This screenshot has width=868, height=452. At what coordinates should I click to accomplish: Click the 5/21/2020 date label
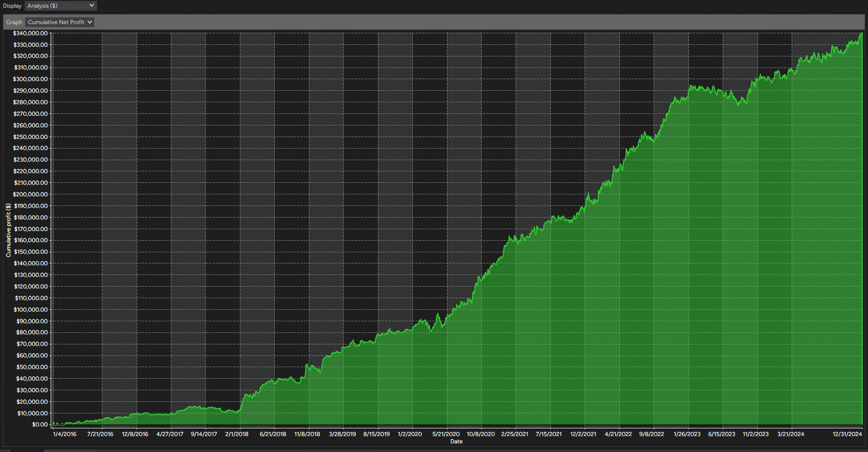click(x=446, y=434)
